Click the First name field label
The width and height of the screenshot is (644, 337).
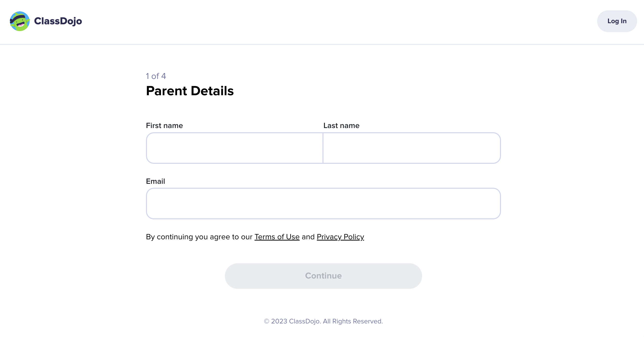coord(164,126)
